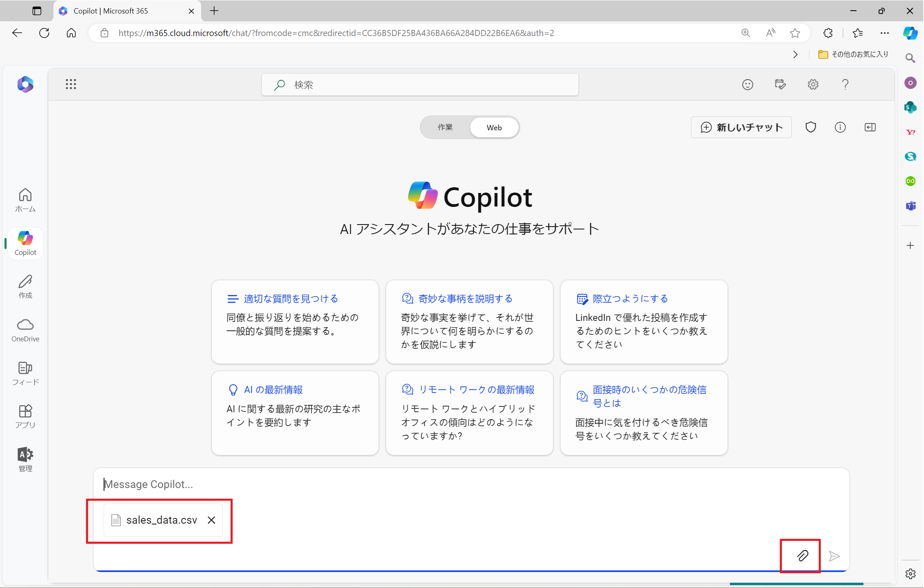Choose the 際立つようにする prompt card
This screenshot has width=924, height=588.
pyautogui.click(x=644, y=322)
